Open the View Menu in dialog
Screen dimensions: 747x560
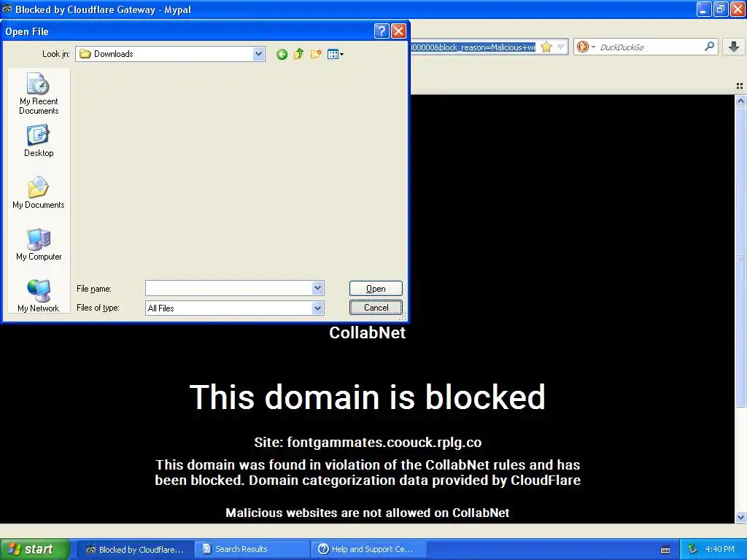pos(336,54)
